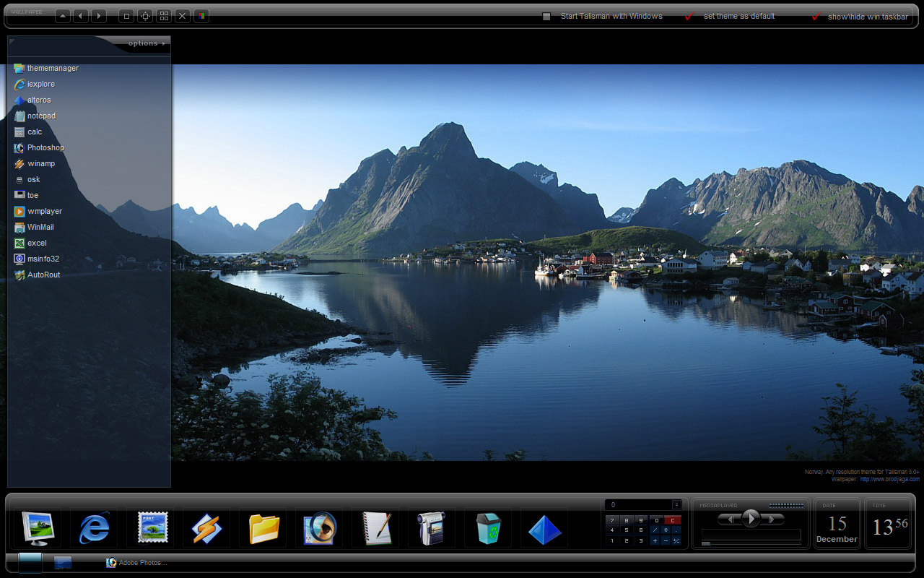
Task: Open the mail stamp dock icon
Action: coord(152,528)
